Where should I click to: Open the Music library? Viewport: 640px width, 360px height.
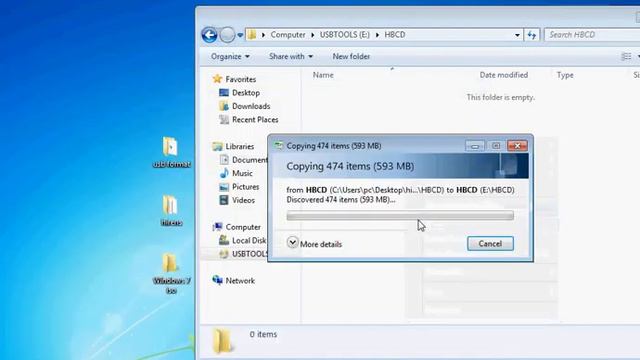point(242,173)
